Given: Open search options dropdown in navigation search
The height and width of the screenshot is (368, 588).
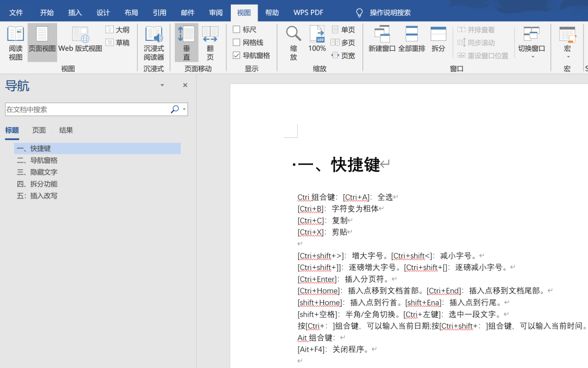Looking at the screenshot, I should (185, 110).
